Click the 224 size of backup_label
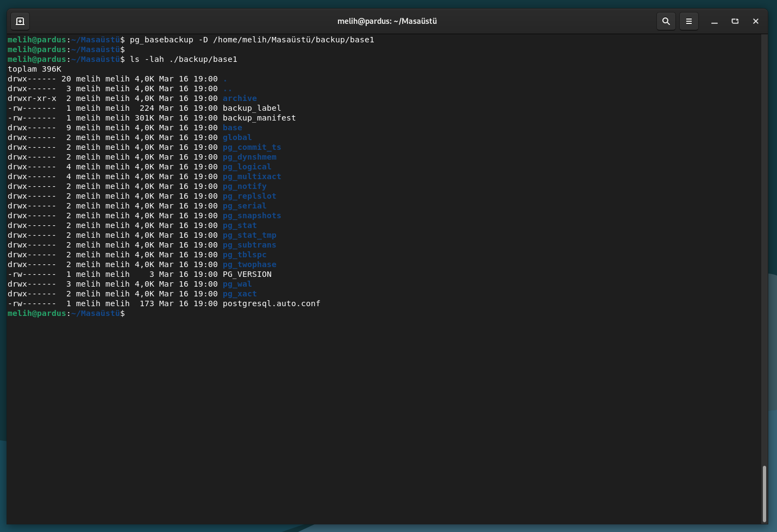 click(147, 108)
